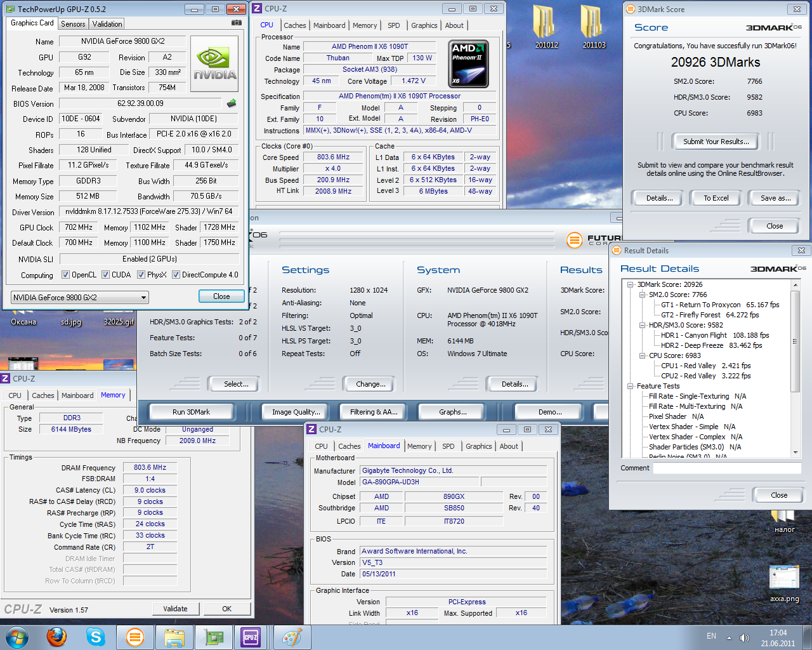Screen dimensions: 812x650
Task: Click the BIOS save icon in GPU-Z
Action: click(232, 103)
